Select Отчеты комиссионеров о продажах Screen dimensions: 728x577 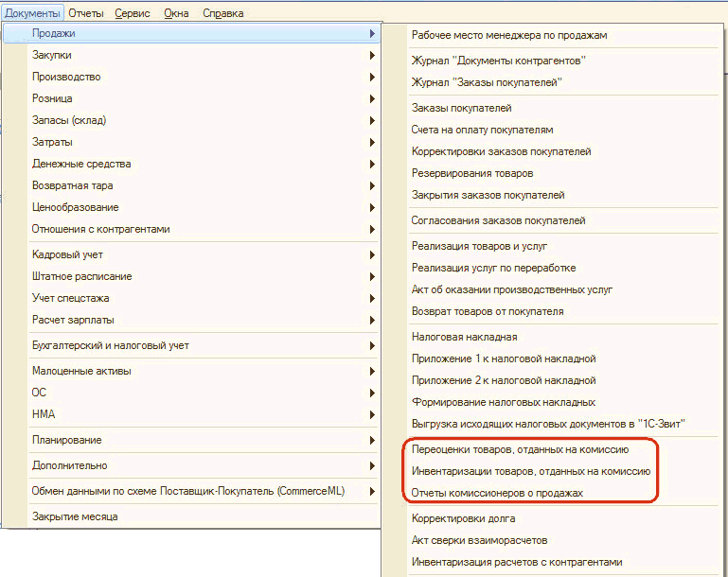point(497,494)
